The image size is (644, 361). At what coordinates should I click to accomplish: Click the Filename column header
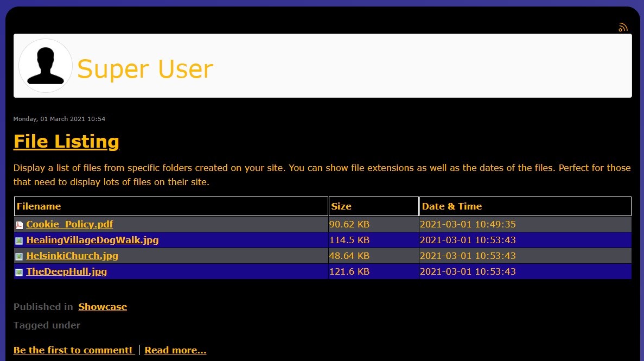[x=171, y=206]
